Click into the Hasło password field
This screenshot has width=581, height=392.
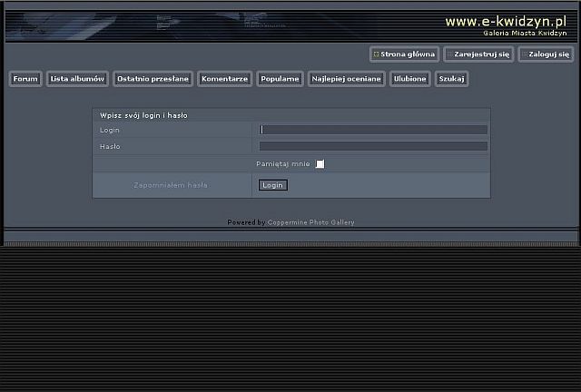(373, 146)
